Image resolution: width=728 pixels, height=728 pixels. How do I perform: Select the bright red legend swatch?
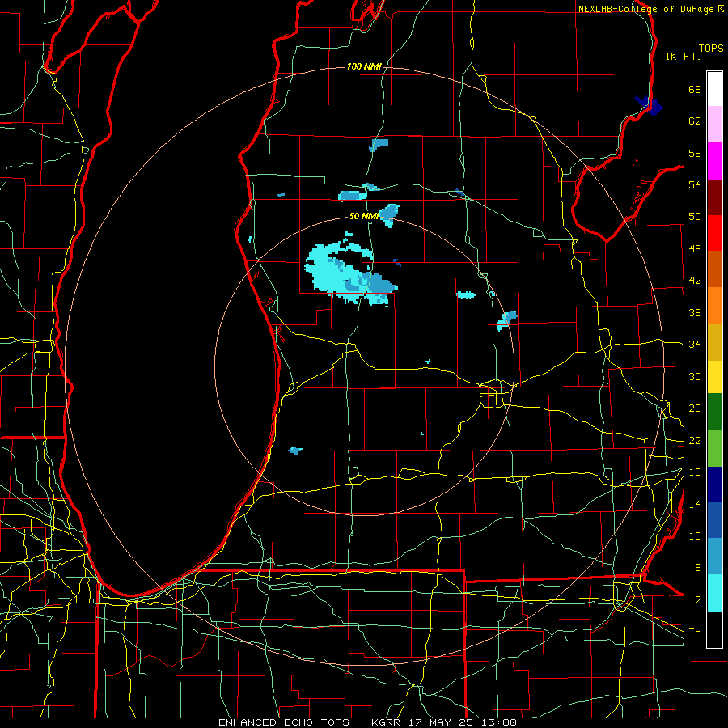(714, 233)
